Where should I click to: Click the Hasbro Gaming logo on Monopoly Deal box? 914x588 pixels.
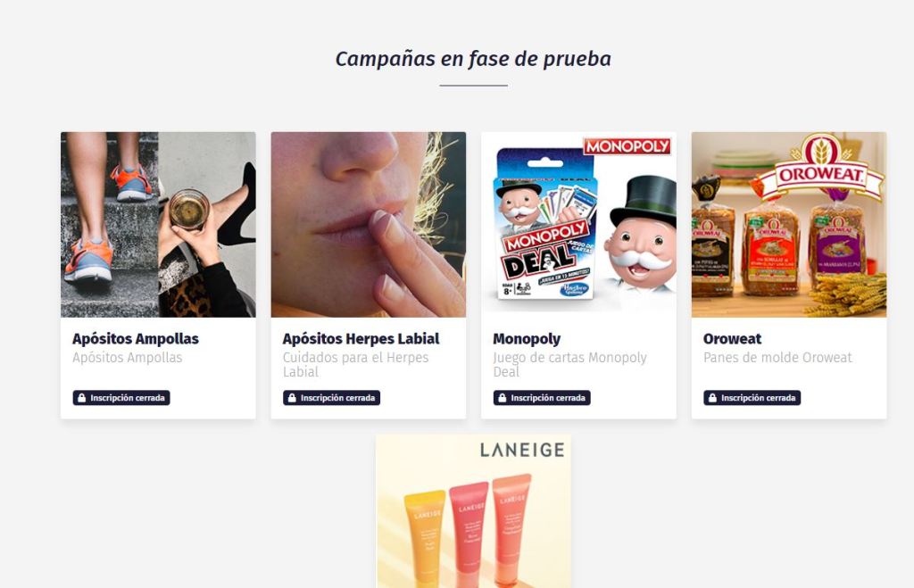coord(575,290)
